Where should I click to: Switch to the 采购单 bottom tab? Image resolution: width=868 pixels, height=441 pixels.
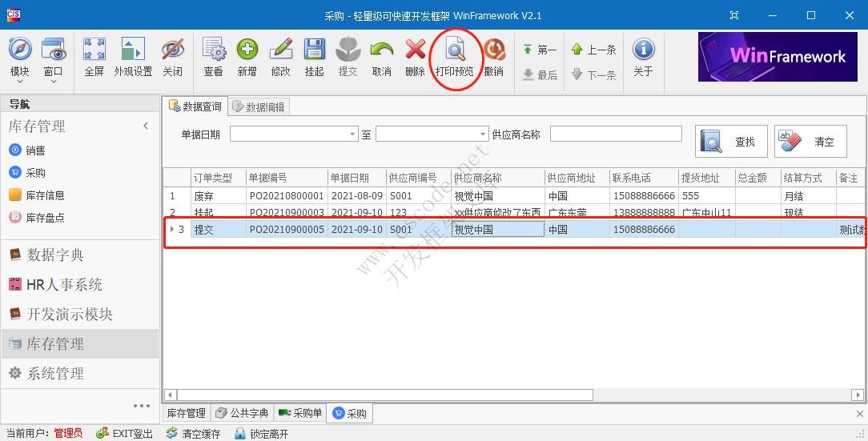[300, 413]
